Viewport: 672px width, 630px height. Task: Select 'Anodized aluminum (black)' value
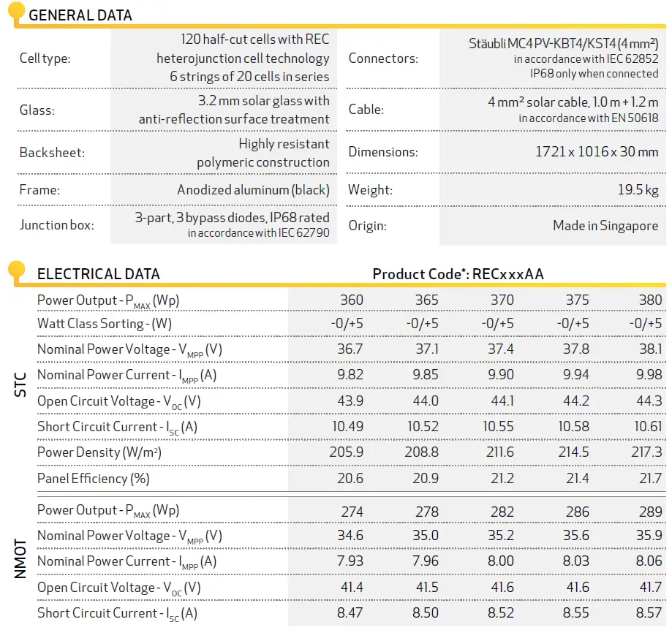point(253,190)
